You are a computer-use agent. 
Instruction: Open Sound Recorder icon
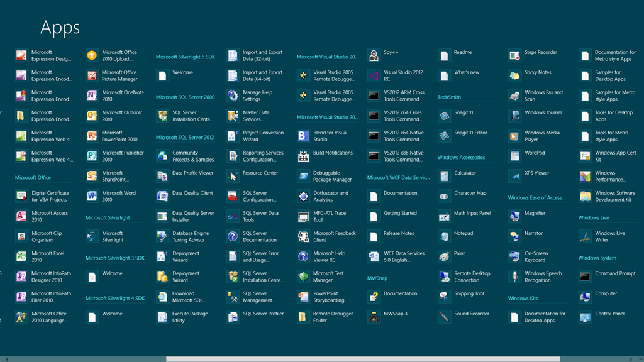[x=444, y=317]
